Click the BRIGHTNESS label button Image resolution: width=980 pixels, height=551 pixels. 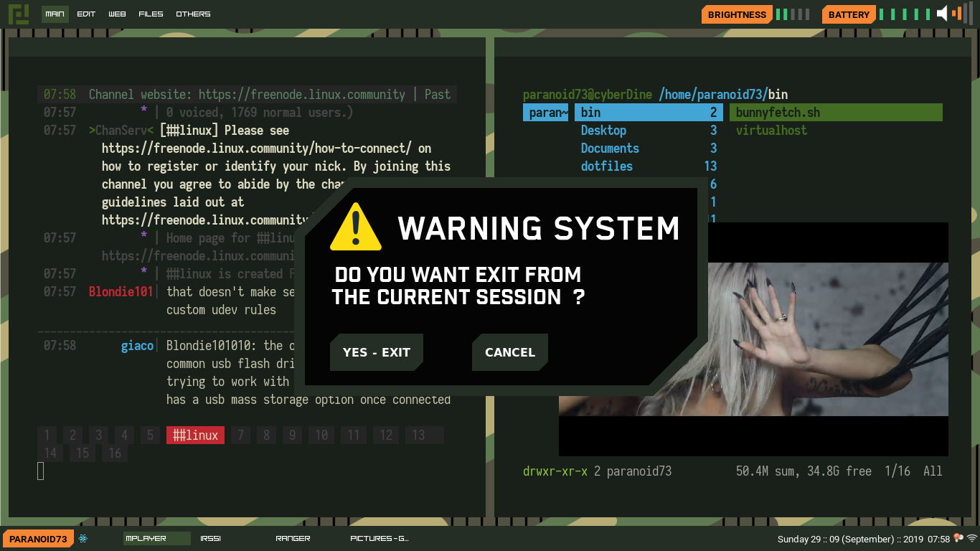tap(737, 14)
